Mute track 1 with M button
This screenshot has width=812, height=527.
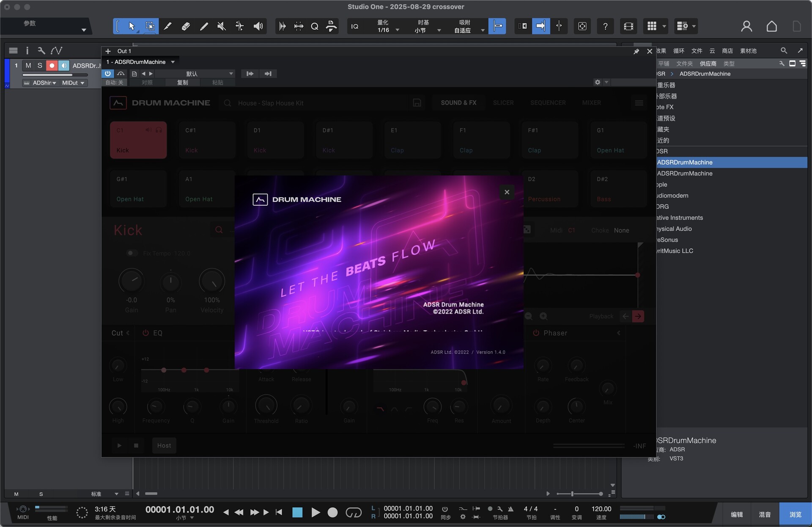coord(28,66)
